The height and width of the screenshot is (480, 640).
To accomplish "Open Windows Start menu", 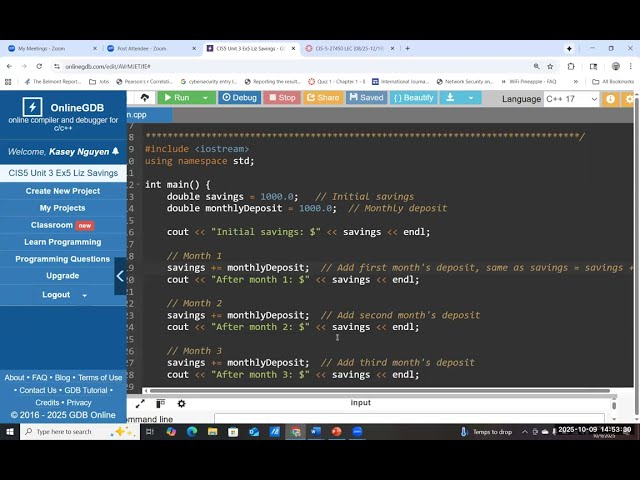I will 10,432.
